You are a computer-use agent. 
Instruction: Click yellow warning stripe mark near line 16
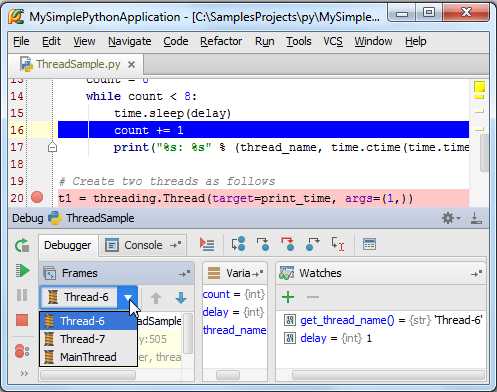coord(479,129)
